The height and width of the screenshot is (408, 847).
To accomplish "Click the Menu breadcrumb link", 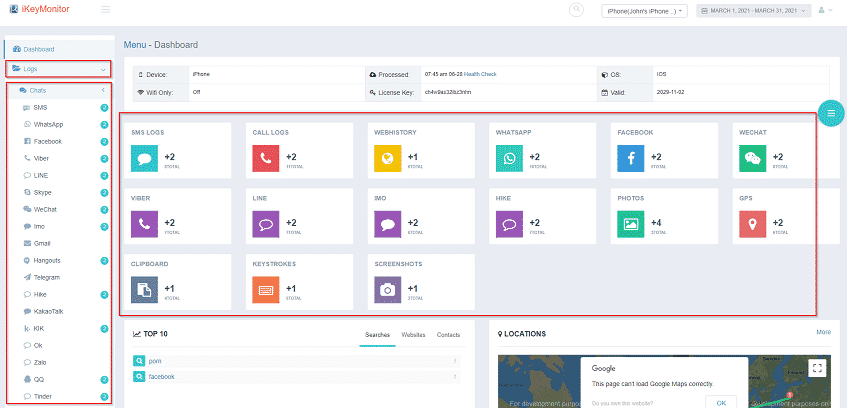I will (135, 45).
